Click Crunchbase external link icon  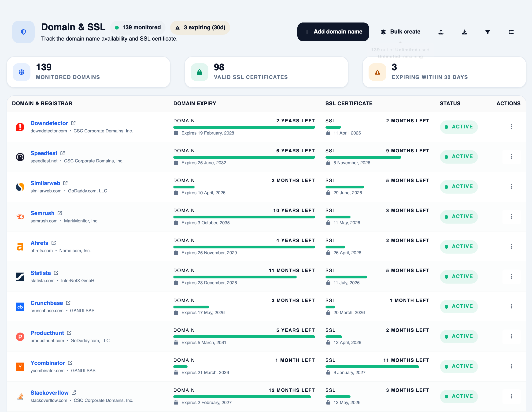pyautogui.click(x=68, y=303)
